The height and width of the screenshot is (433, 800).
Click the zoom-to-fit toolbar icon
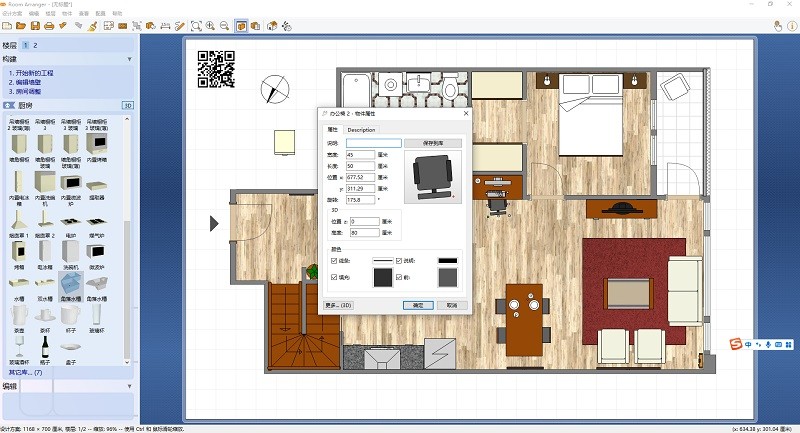196,24
